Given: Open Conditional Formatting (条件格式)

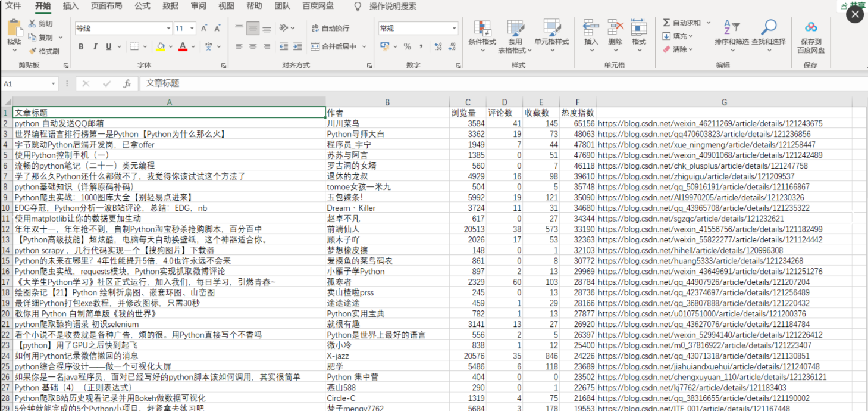Looking at the screenshot, I should [x=482, y=36].
